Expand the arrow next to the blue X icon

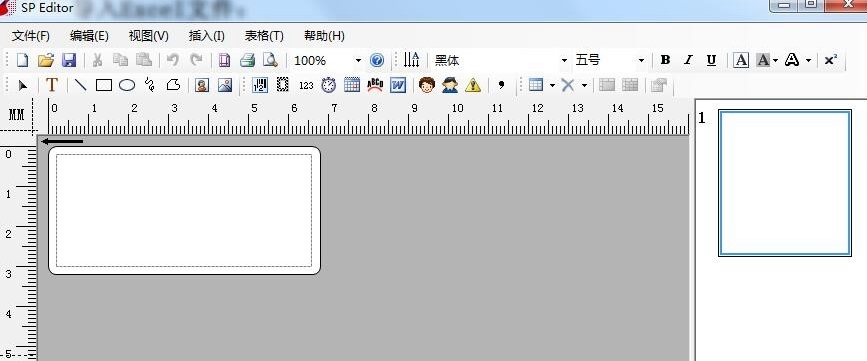point(584,85)
